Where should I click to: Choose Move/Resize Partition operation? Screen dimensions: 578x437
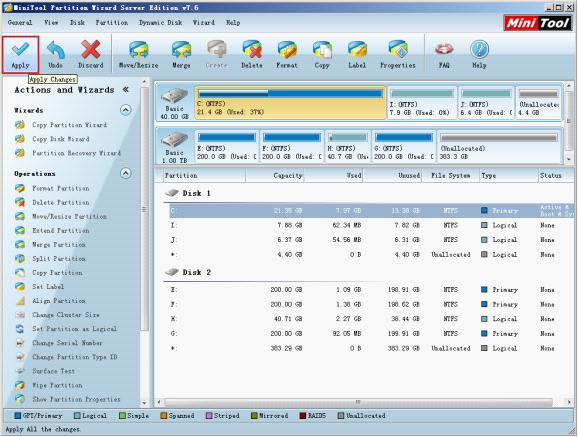click(69, 216)
